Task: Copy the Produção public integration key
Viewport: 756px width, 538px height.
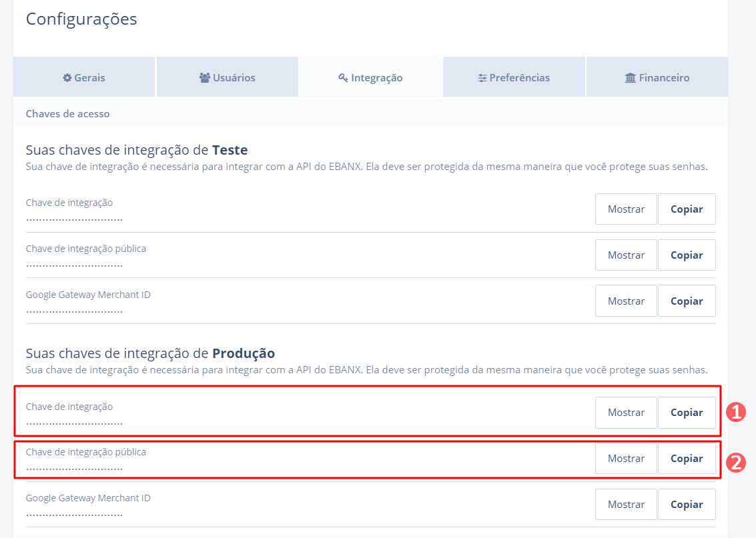Action: click(687, 459)
